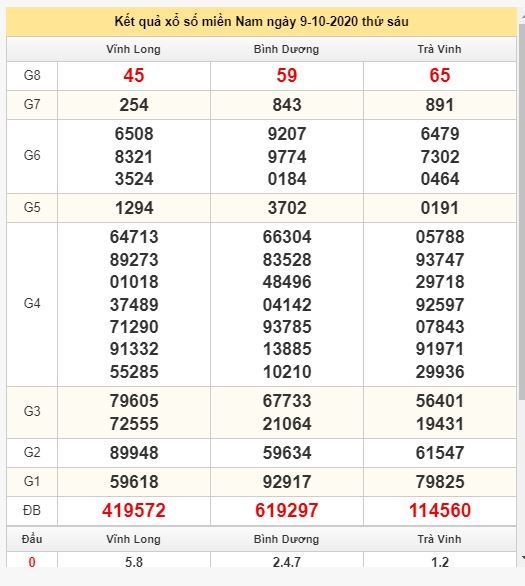Viewport: 525px width, 586px height.
Task: Click Trà Vinh G5 number 0191
Action: click(x=439, y=208)
